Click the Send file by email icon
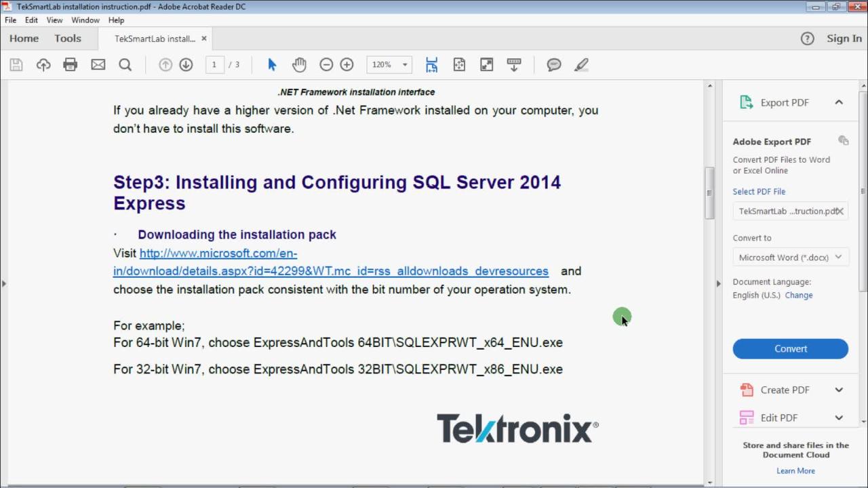 click(98, 65)
